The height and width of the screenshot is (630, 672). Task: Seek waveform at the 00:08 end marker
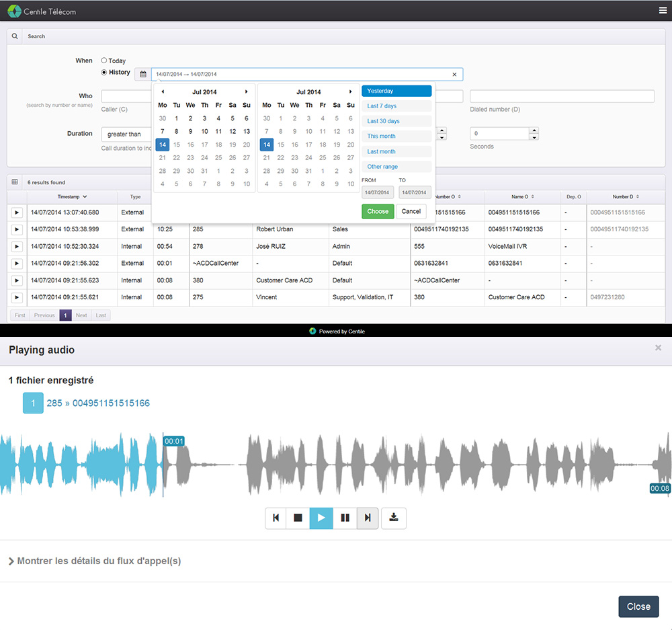660,489
